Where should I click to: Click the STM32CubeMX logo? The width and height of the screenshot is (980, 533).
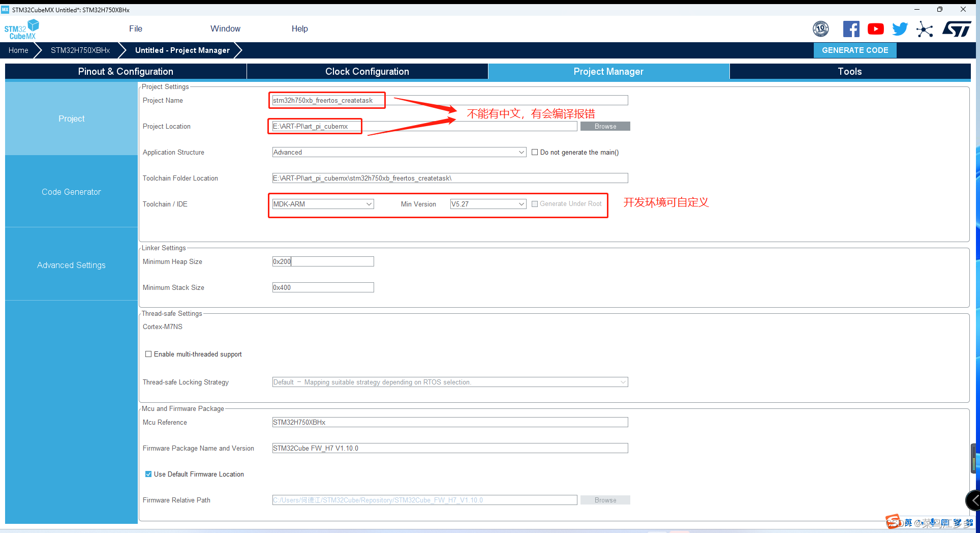21,29
